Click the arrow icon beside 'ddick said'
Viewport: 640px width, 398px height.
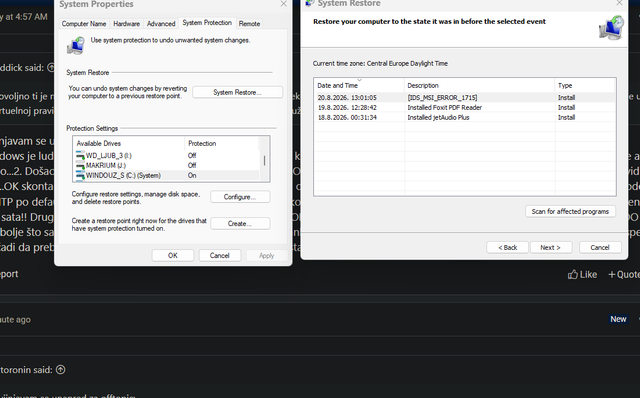(x=51, y=67)
